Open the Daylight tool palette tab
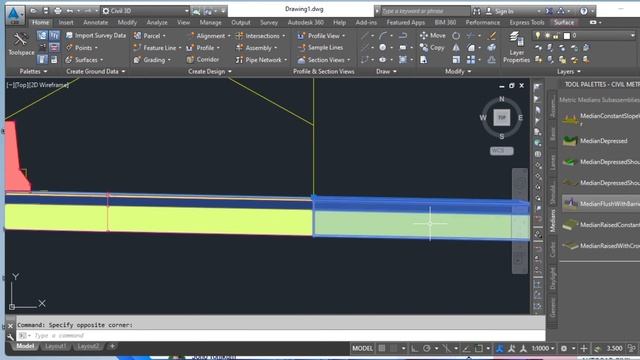640x360 pixels. pos(553,279)
